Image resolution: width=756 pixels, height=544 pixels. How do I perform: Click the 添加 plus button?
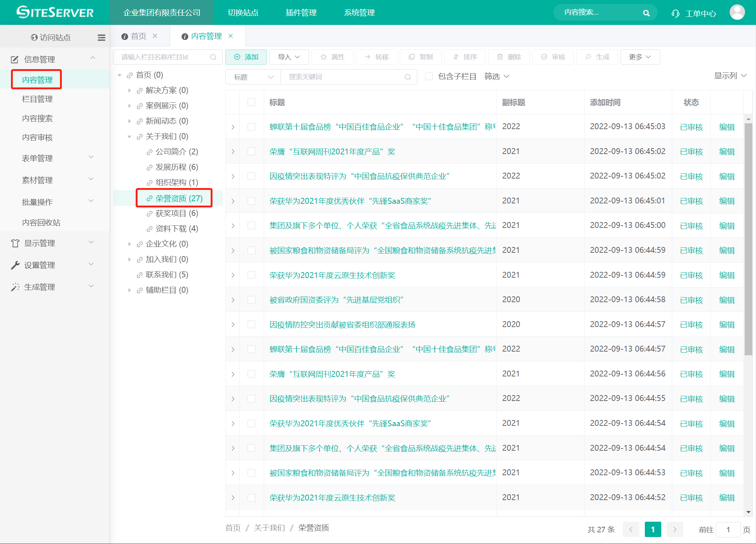246,57
